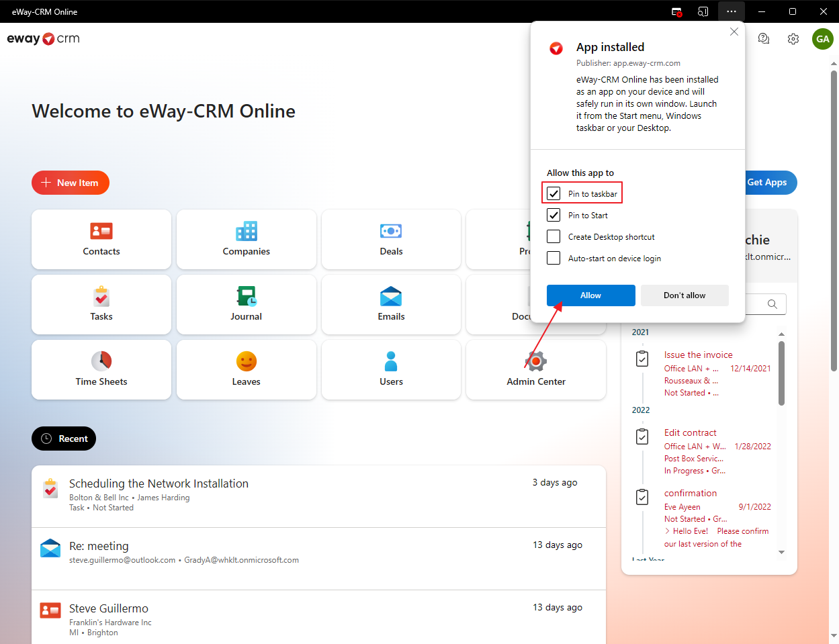The width and height of the screenshot is (839, 644).
Task: Expand the Hello Eve! message preview
Action: [667, 531]
